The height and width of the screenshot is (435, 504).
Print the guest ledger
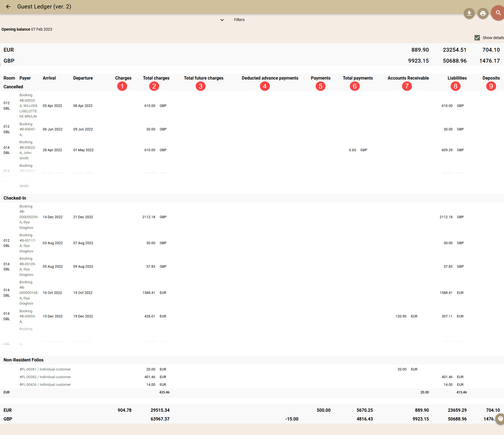[x=483, y=13]
